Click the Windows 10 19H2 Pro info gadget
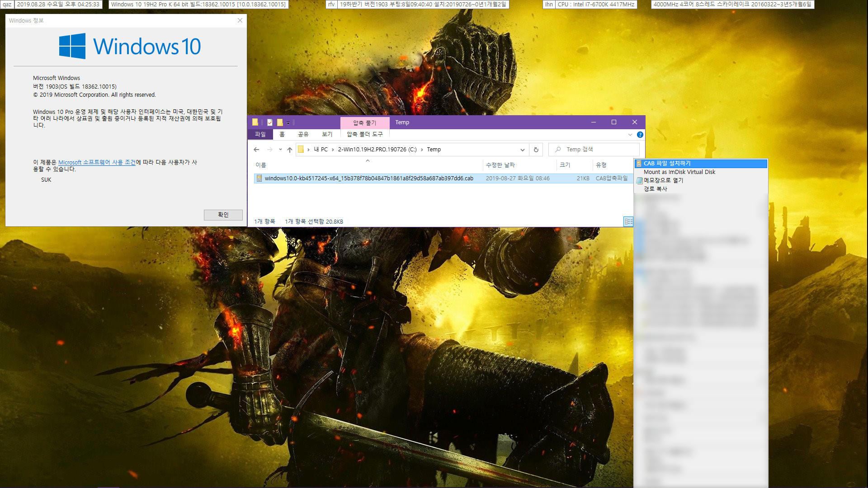This screenshot has width=868, height=488. click(x=198, y=4)
